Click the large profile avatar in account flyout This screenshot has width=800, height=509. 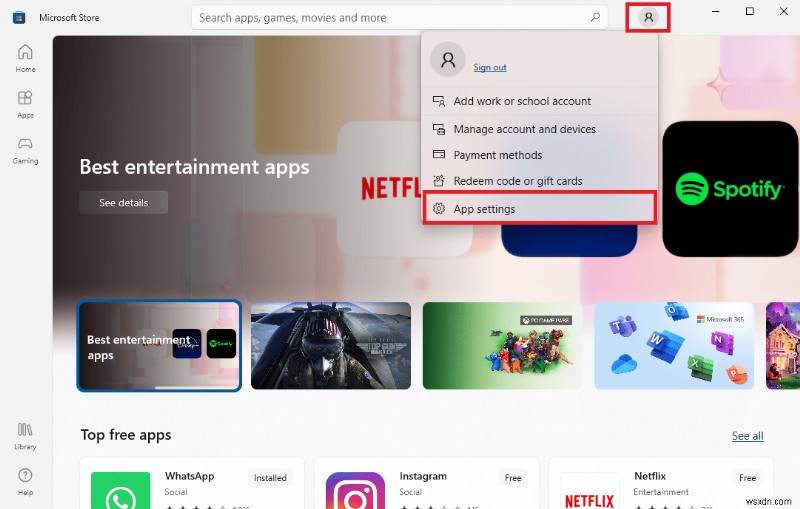pos(447,60)
